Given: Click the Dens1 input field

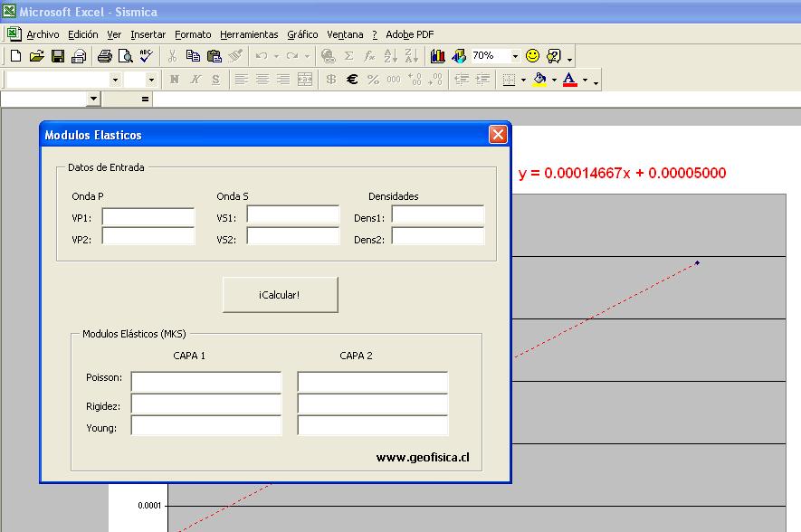Looking at the screenshot, I should (438, 214).
